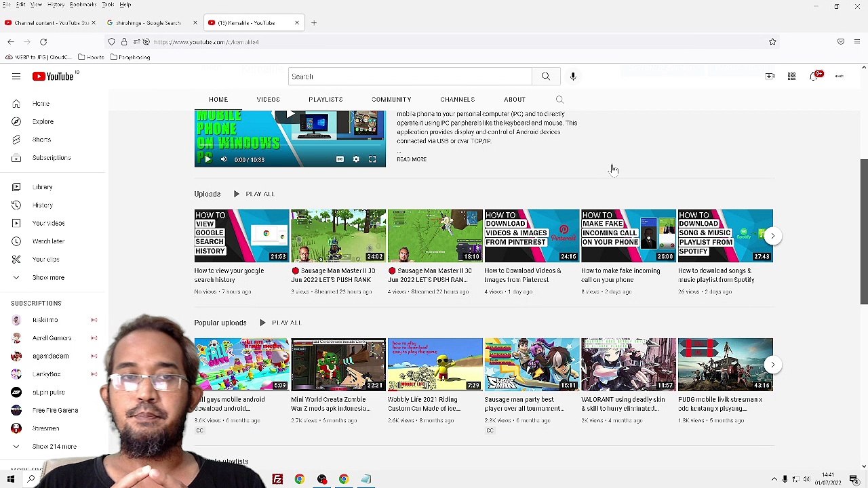
Task: Switch to the YouTube Studio browser tab
Action: coord(51,23)
